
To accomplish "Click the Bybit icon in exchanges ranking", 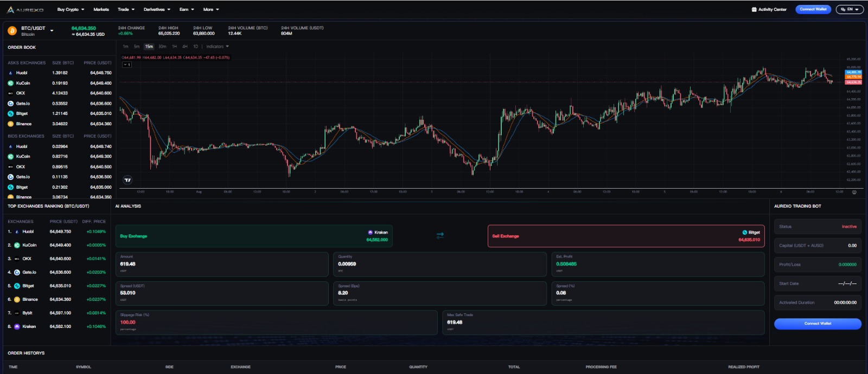I will [17, 313].
